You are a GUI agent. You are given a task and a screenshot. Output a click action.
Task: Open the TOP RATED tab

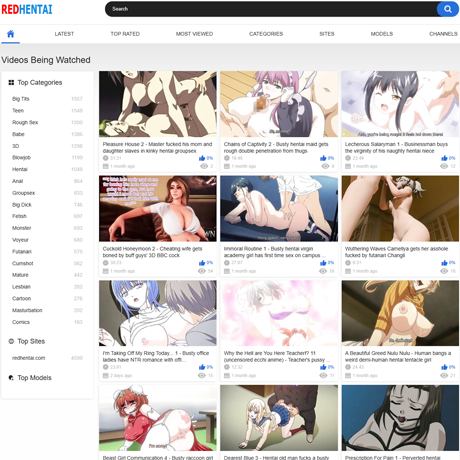click(x=125, y=34)
